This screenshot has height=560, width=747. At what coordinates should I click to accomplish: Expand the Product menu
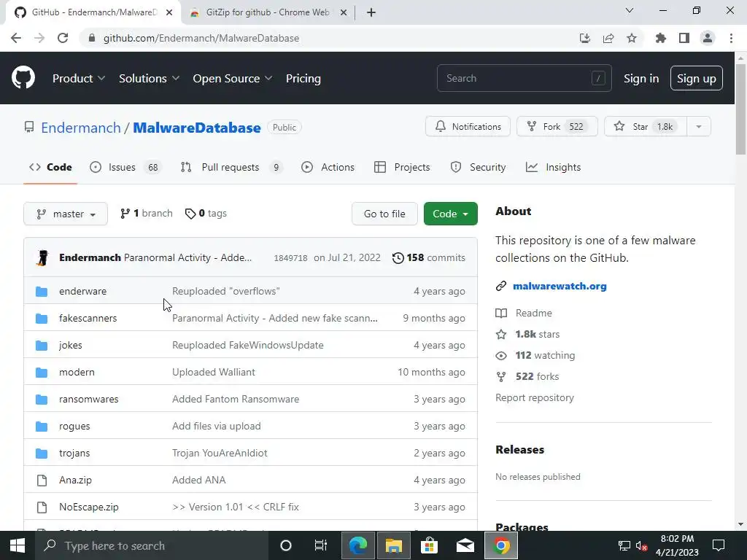pos(79,78)
